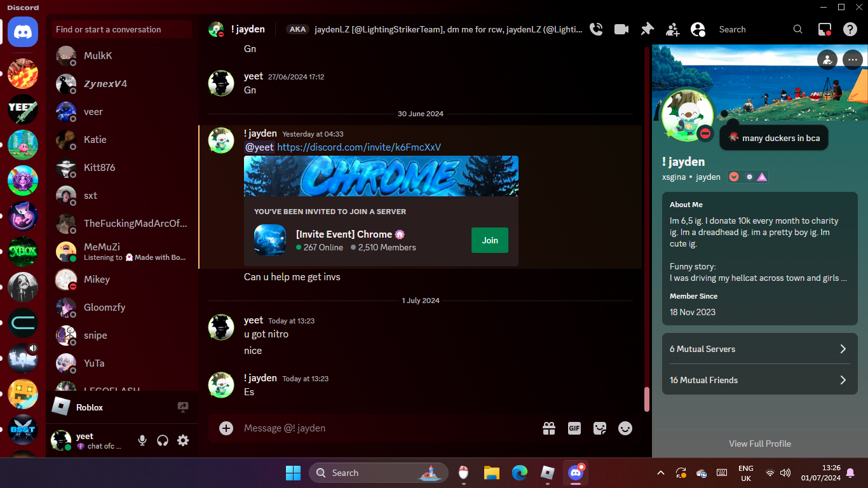Open DM with YuTa
This screenshot has width=868, height=488.
tap(122, 363)
